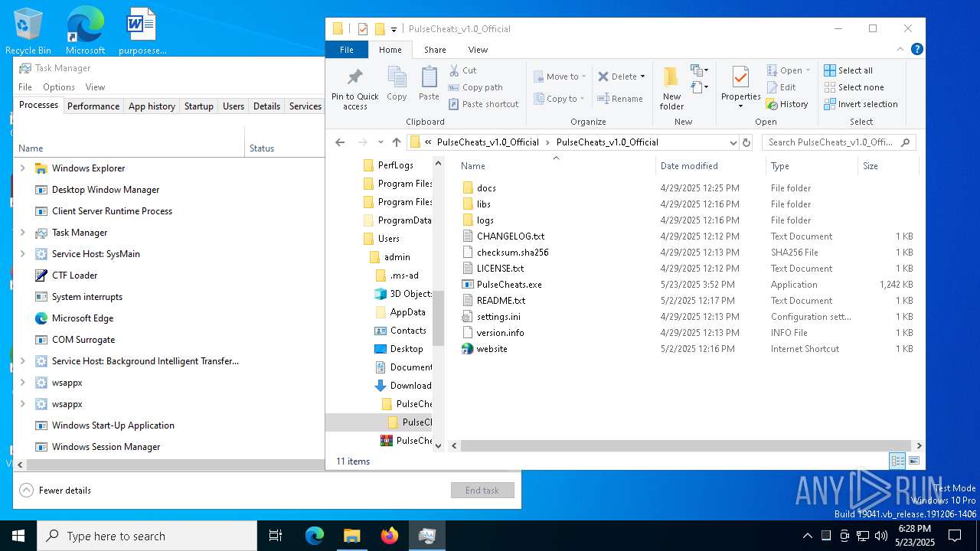Click Select all in ribbon
The image size is (980, 551).
[848, 70]
